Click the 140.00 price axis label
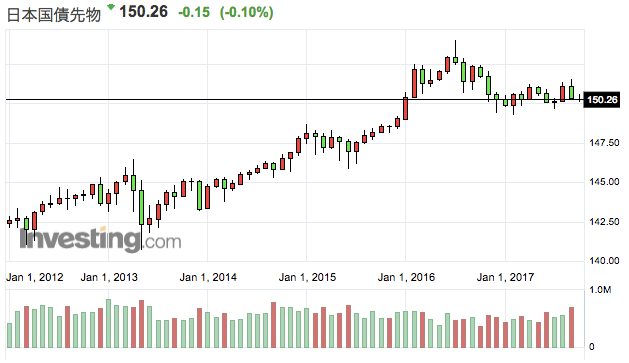This screenshot has height=363, width=629. 604,261
